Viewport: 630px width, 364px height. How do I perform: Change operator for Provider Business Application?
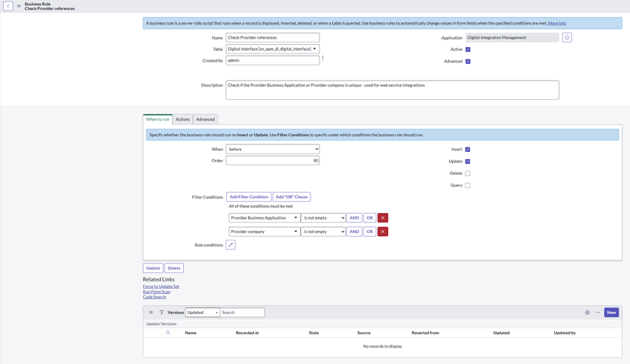[323, 218]
